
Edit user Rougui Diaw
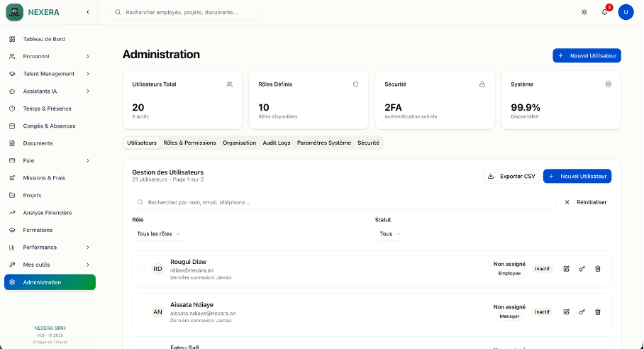click(566, 269)
